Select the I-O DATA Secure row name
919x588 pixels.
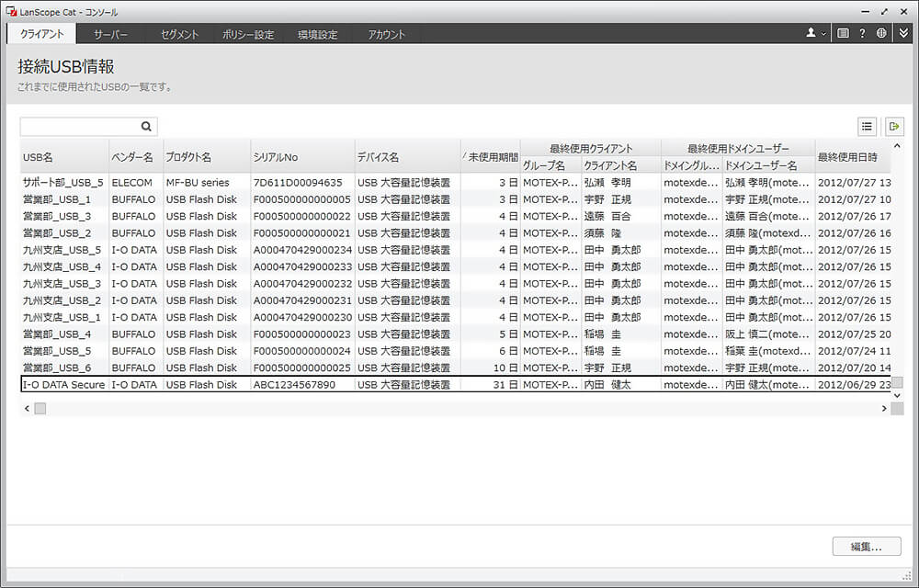coord(64,385)
